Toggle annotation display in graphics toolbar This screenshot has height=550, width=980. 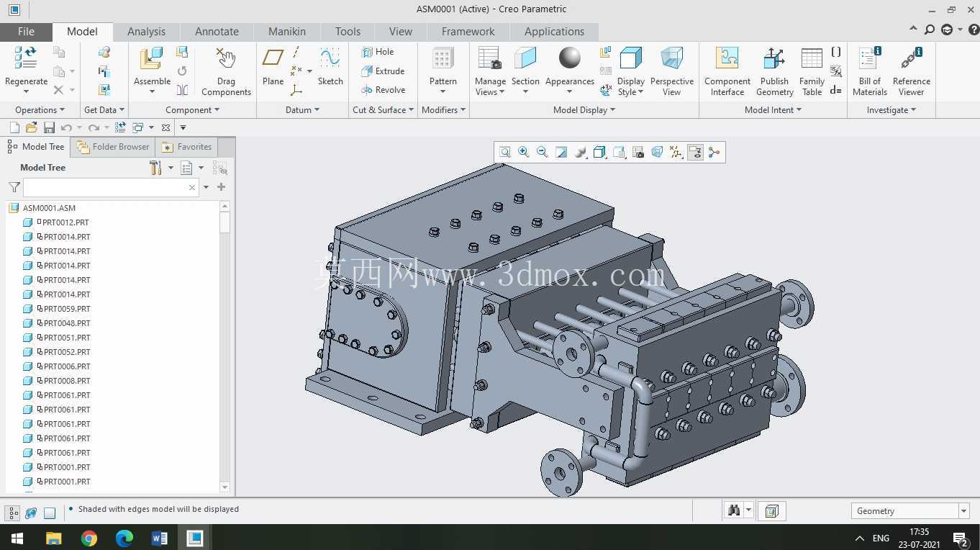[x=695, y=152]
